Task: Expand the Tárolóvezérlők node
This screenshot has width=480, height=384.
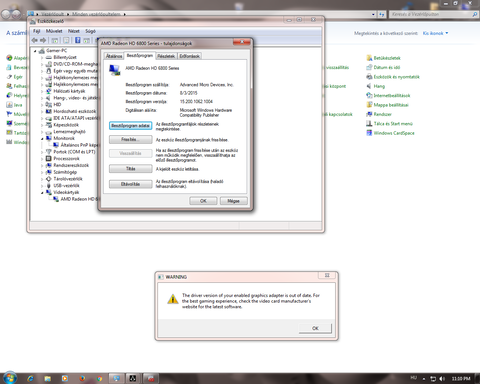Action: tap(42, 179)
